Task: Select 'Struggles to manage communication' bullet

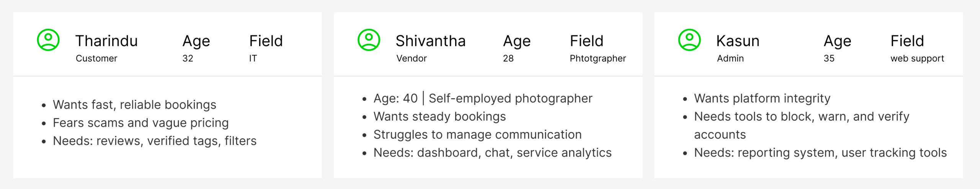Action: (x=477, y=135)
